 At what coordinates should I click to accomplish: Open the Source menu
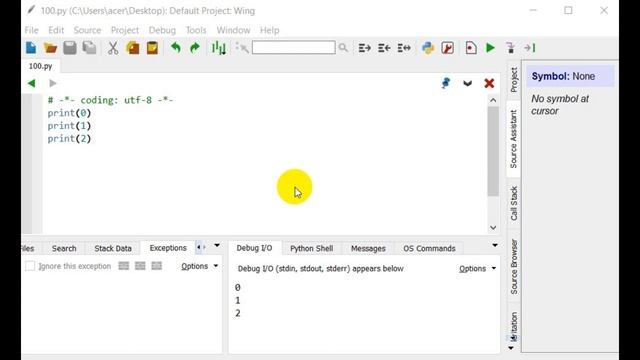(x=87, y=30)
